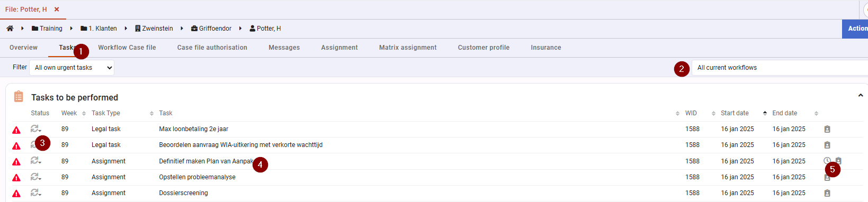868x202 pixels.
Task: Click the red warning icon for Dossierscreening
Action: [x=16, y=194]
